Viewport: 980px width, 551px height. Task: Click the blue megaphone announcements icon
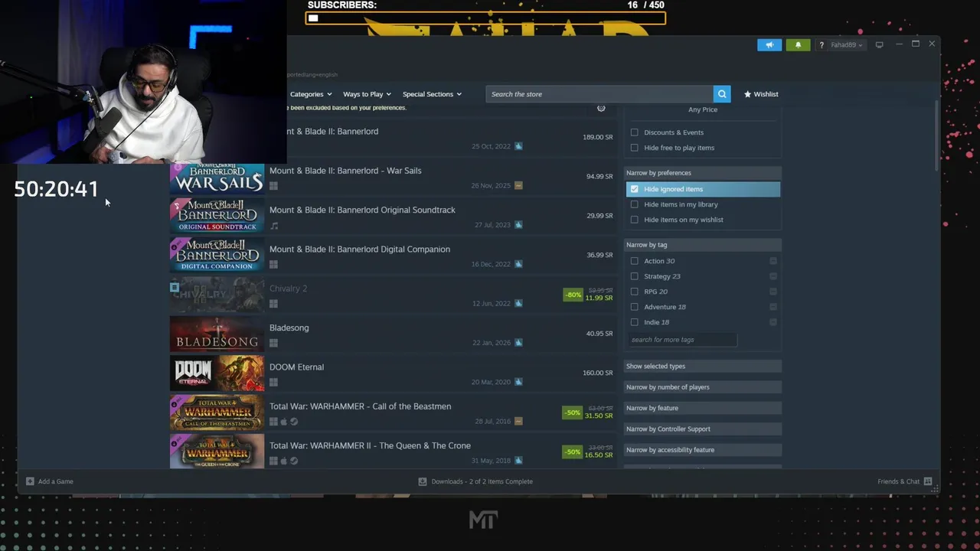tap(769, 44)
